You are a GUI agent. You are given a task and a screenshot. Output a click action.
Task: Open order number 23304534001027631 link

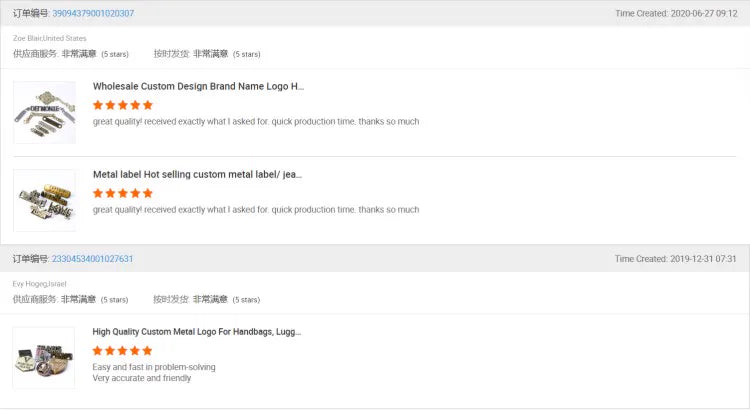pyautogui.click(x=92, y=259)
